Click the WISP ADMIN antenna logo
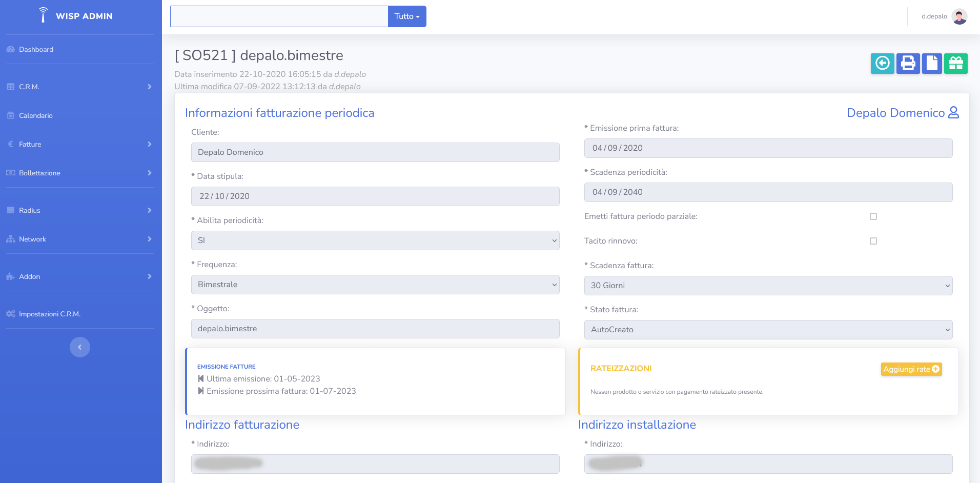Screen dimensions: 980x483 (44, 15)
